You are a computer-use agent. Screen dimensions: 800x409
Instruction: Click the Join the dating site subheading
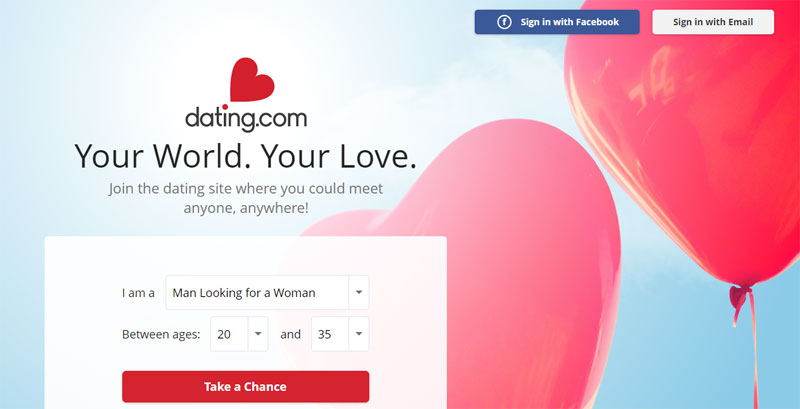[x=245, y=198]
